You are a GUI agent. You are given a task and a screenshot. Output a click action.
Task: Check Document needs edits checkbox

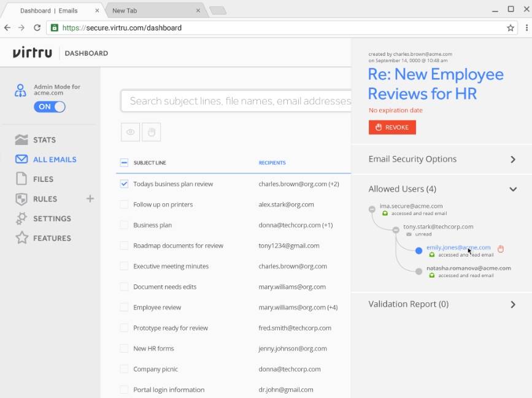(124, 287)
